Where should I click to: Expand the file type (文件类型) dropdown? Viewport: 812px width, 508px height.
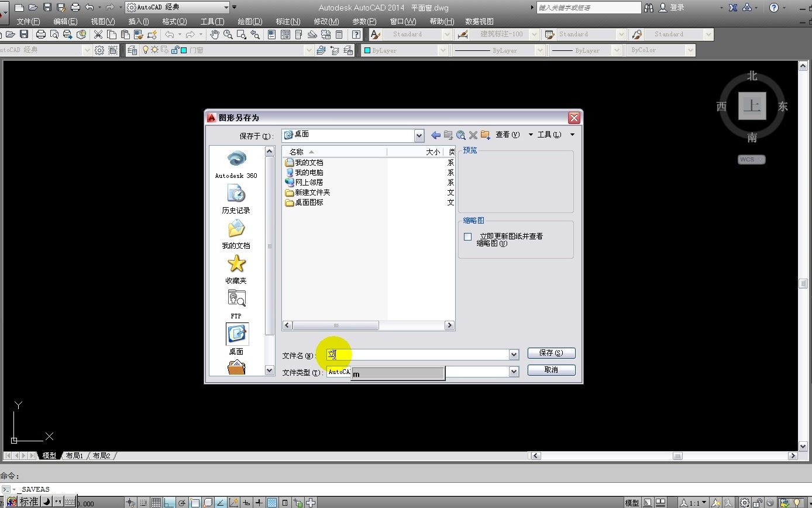tap(514, 372)
